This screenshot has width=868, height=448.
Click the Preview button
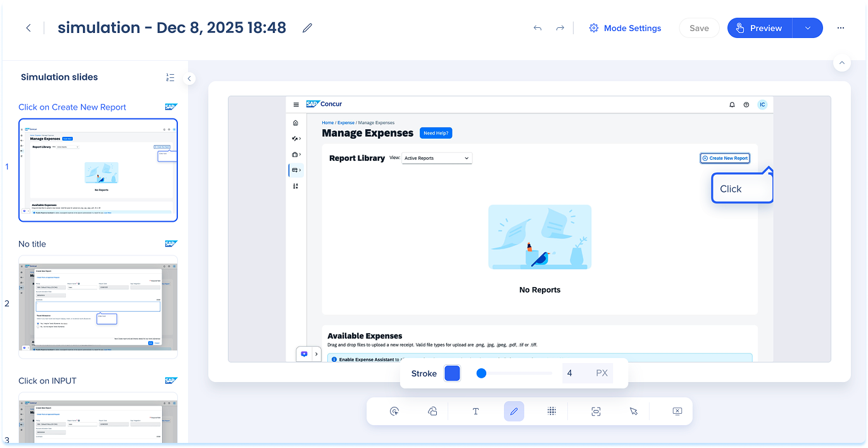(x=759, y=28)
